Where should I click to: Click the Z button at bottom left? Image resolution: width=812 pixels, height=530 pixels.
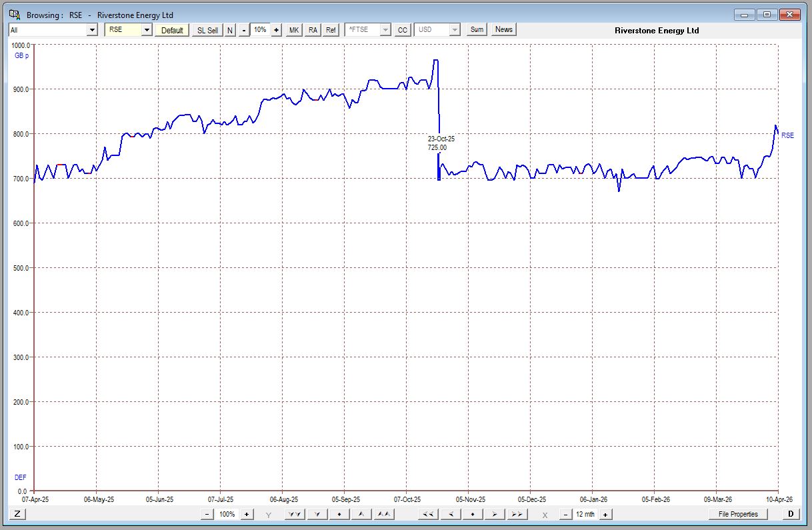17,514
